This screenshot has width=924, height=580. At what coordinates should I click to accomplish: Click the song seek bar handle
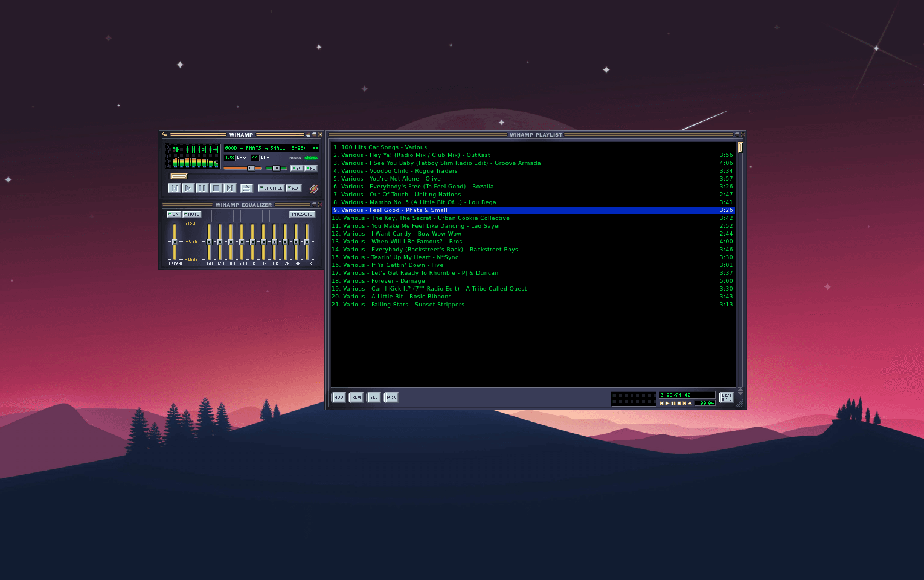click(179, 176)
